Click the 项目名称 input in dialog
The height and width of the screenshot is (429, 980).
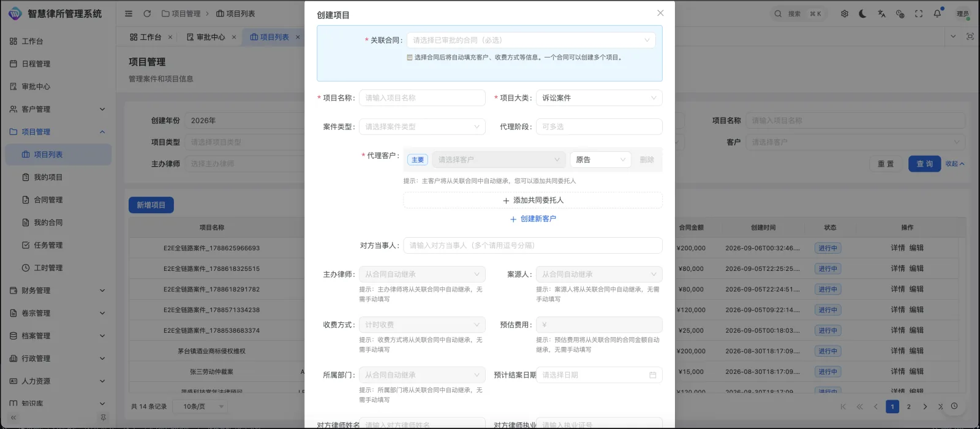pyautogui.click(x=422, y=98)
